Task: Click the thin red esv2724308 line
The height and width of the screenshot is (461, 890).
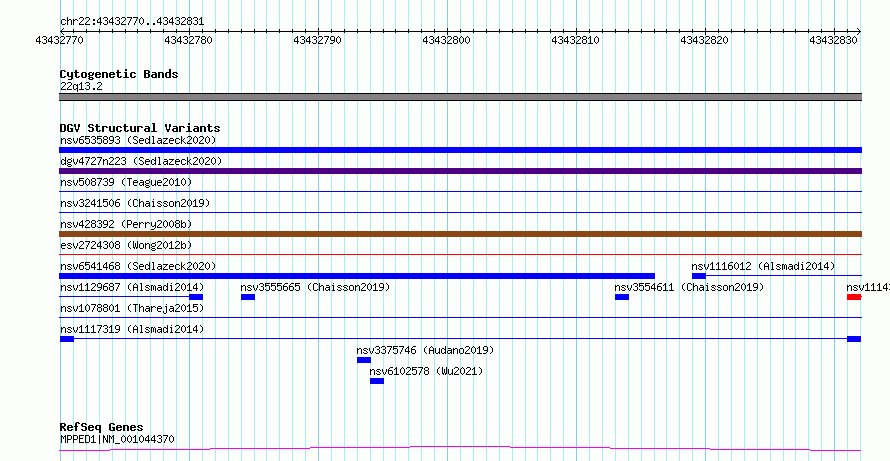Action: coord(460,255)
